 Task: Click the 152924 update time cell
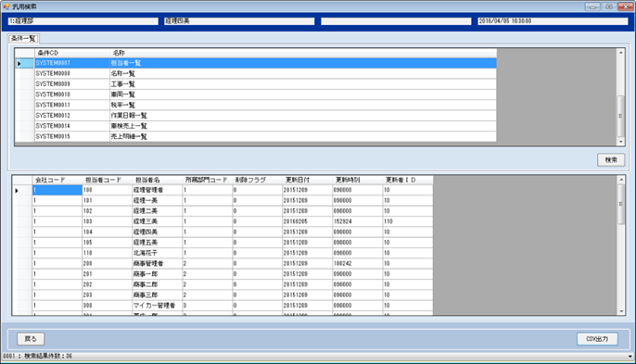click(357, 221)
